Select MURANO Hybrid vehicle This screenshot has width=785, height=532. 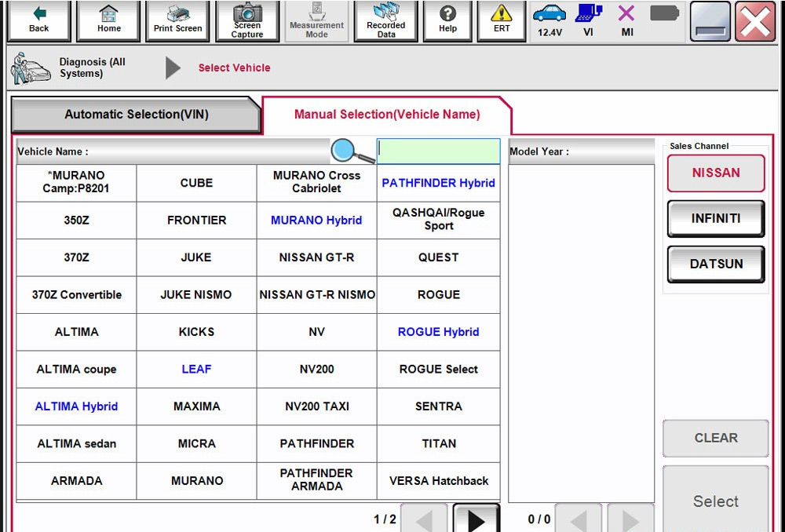point(316,220)
